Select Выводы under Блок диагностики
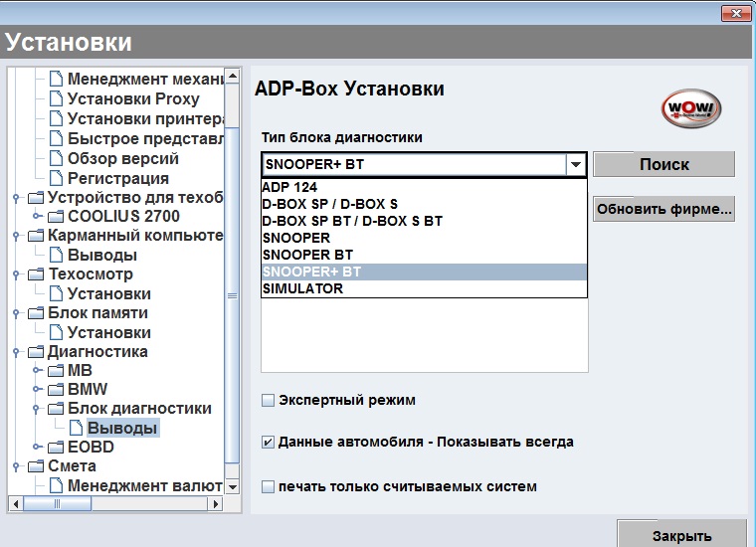This screenshot has height=547, width=756. pyautogui.click(x=122, y=428)
